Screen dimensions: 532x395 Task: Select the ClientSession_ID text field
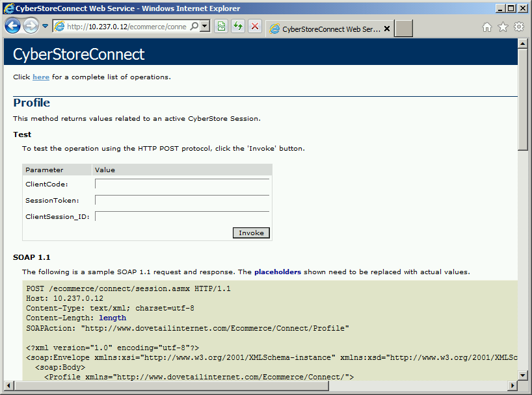coord(182,216)
